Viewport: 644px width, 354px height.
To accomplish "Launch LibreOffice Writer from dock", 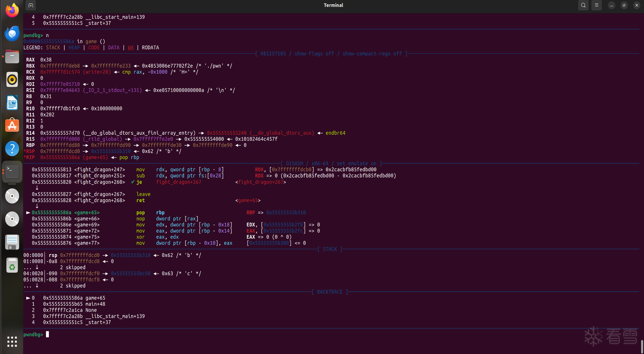I will [x=12, y=102].
